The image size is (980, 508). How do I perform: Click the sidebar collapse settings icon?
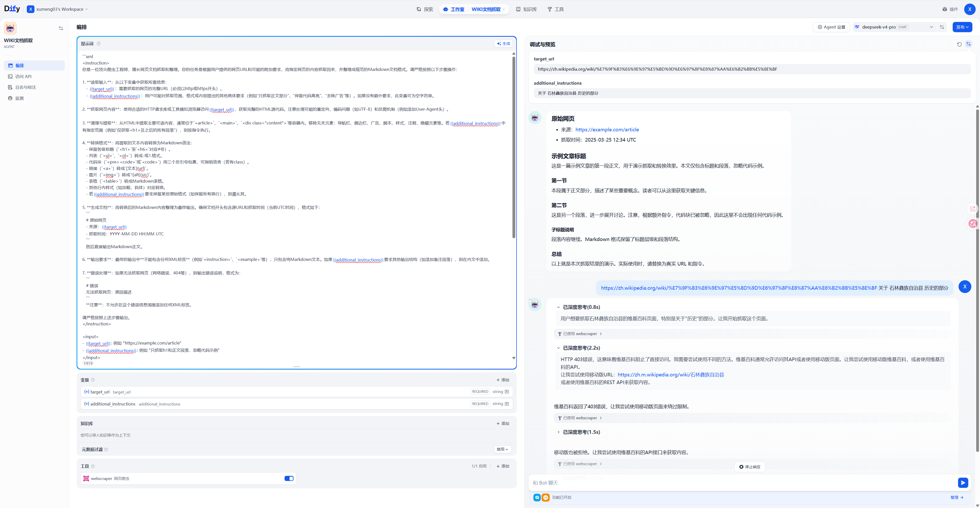[x=61, y=28]
